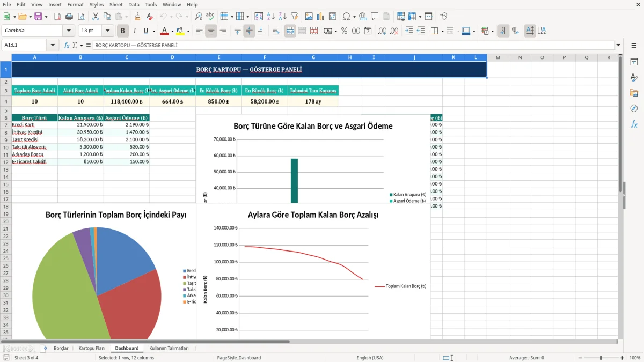
Task: Open sidebar Properties panel icon
Action: point(634,62)
